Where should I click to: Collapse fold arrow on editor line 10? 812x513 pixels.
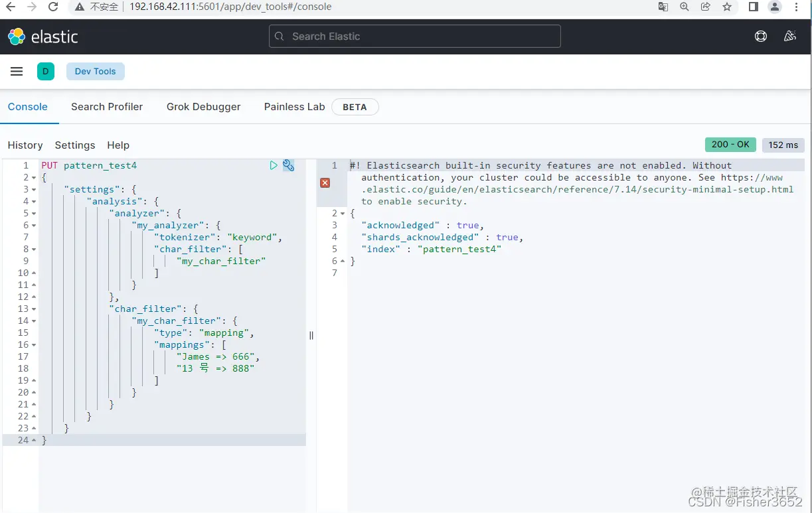(34, 273)
